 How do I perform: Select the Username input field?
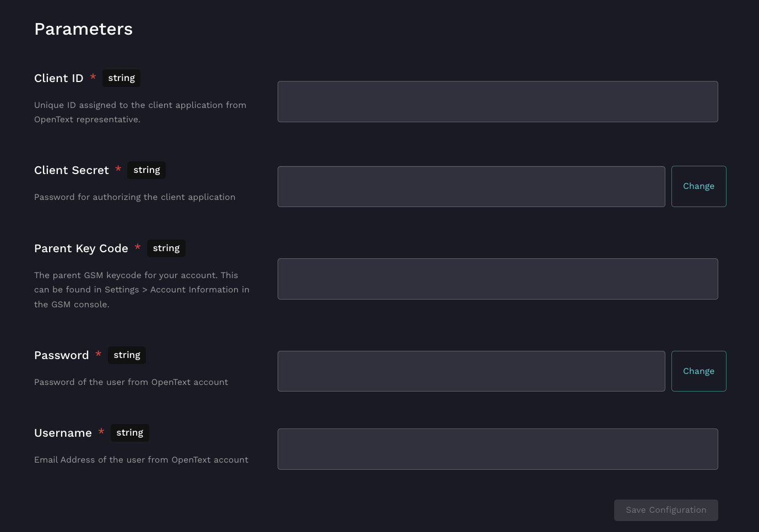497,449
